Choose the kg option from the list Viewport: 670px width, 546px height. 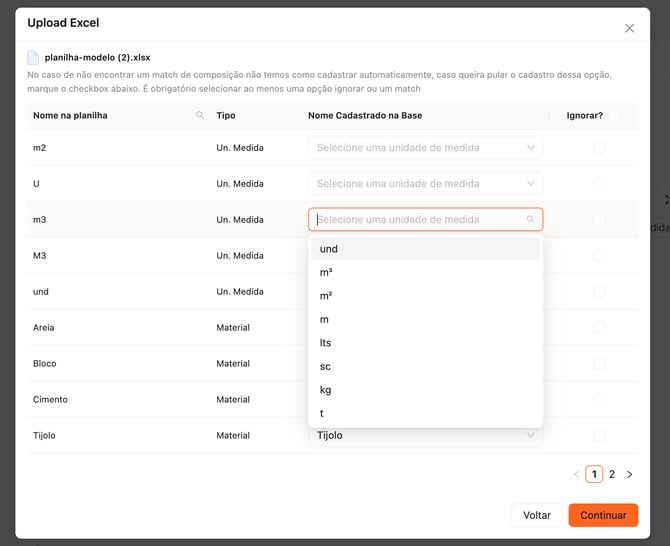pyautogui.click(x=326, y=390)
